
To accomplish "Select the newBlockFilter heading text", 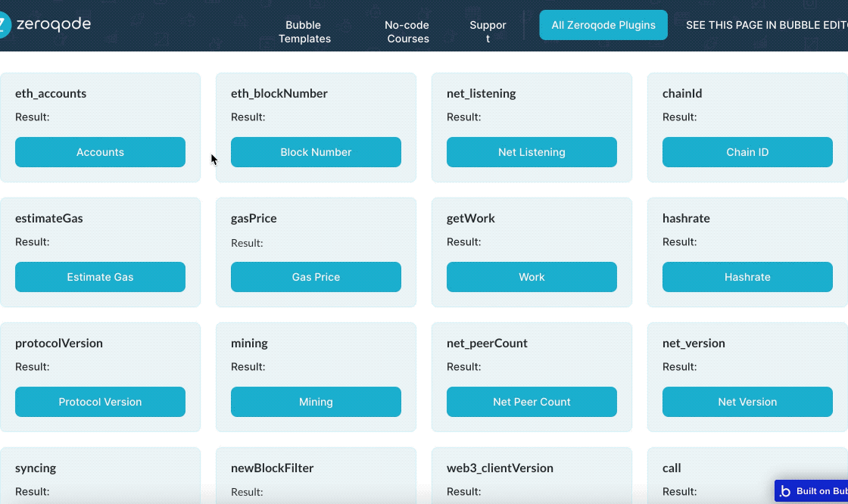I will tap(272, 468).
